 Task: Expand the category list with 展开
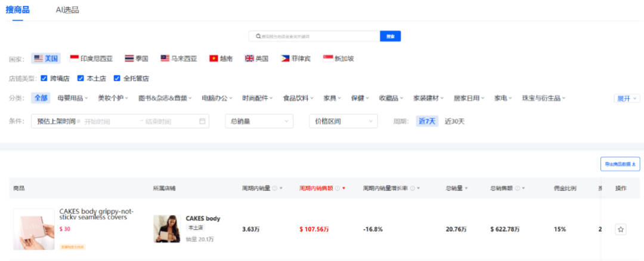[x=627, y=98]
